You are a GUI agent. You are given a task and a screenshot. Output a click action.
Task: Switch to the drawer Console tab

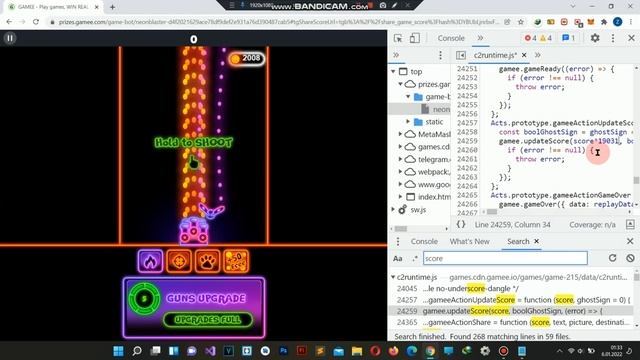pos(424,241)
